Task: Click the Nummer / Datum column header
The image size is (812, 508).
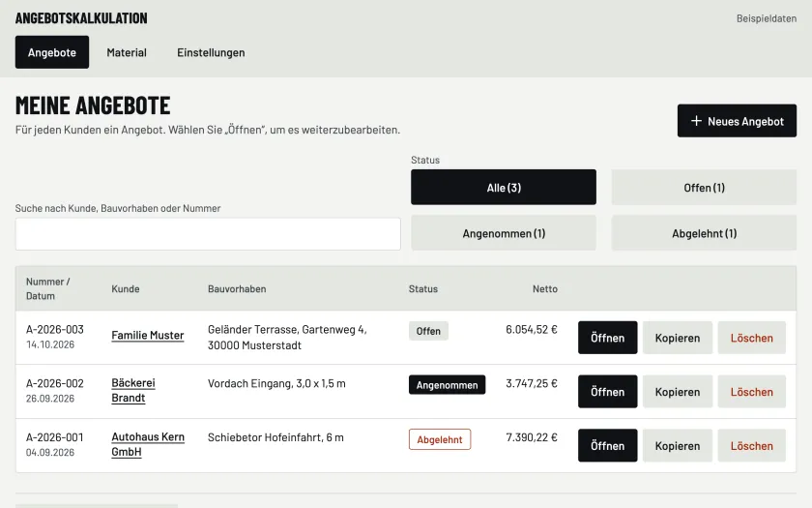Action: coord(47,288)
